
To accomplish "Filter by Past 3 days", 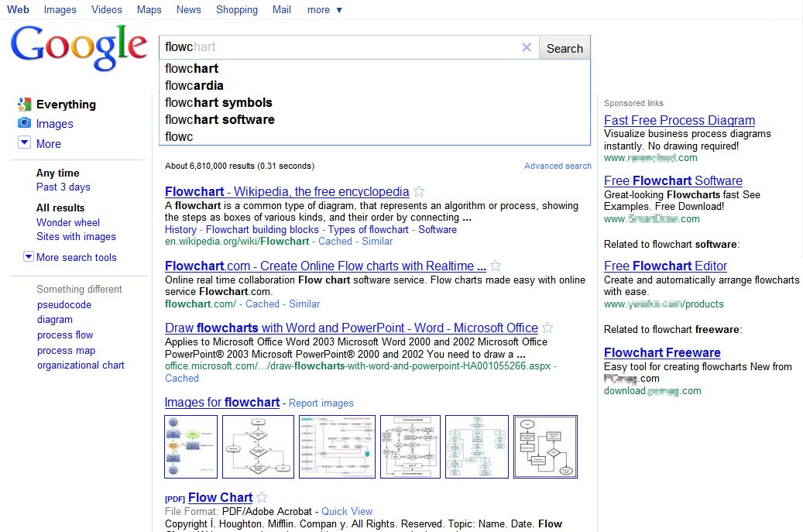I will pos(63,187).
